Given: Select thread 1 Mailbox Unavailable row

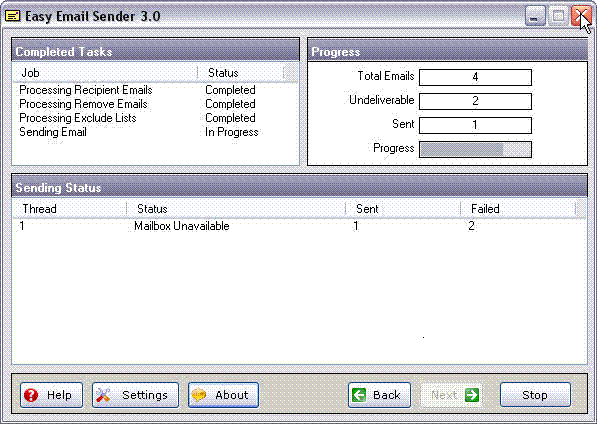Looking at the screenshot, I should pos(299,226).
